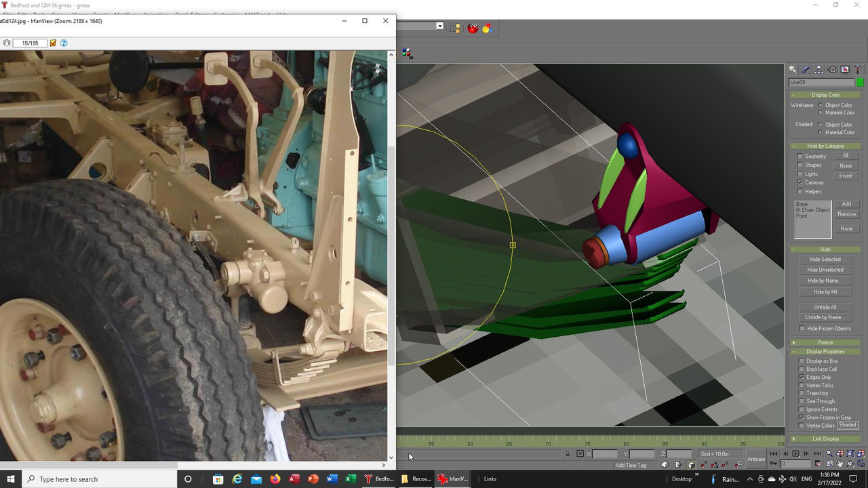Go to end of animation
This screenshot has width=868, height=488.
click(x=817, y=453)
